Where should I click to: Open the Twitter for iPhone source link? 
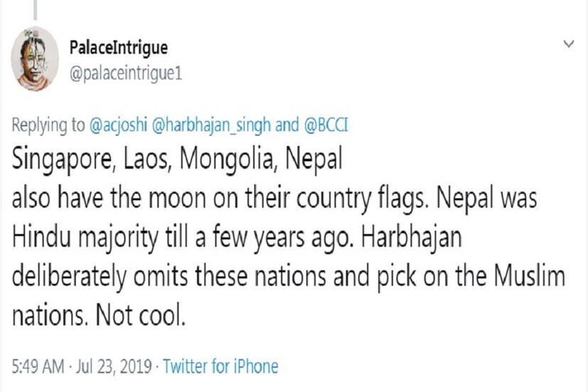220,367
